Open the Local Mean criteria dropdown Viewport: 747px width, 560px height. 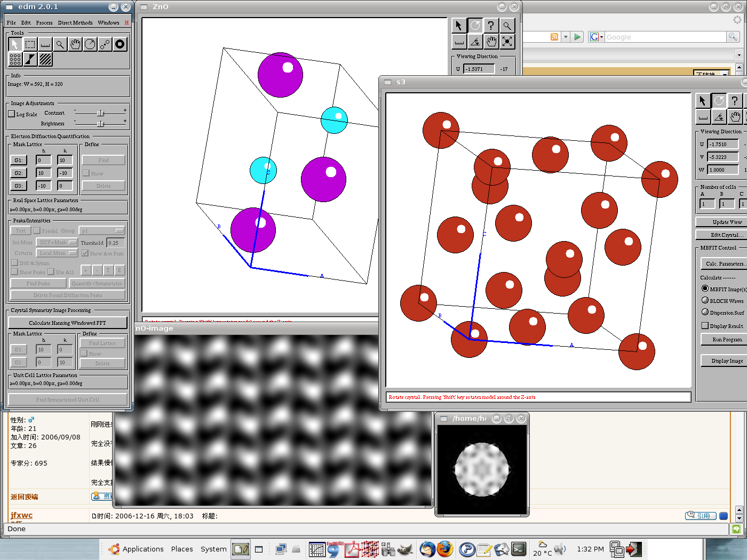coord(58,253)
